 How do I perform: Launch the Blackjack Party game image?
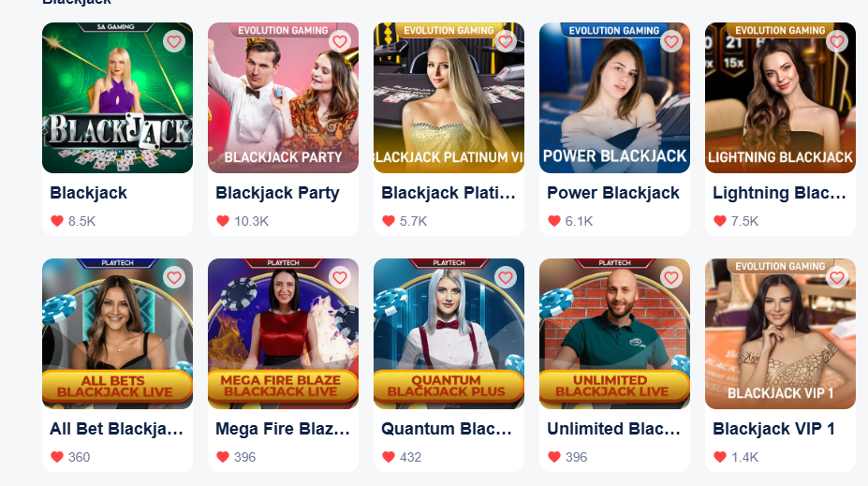pos(283,98)
